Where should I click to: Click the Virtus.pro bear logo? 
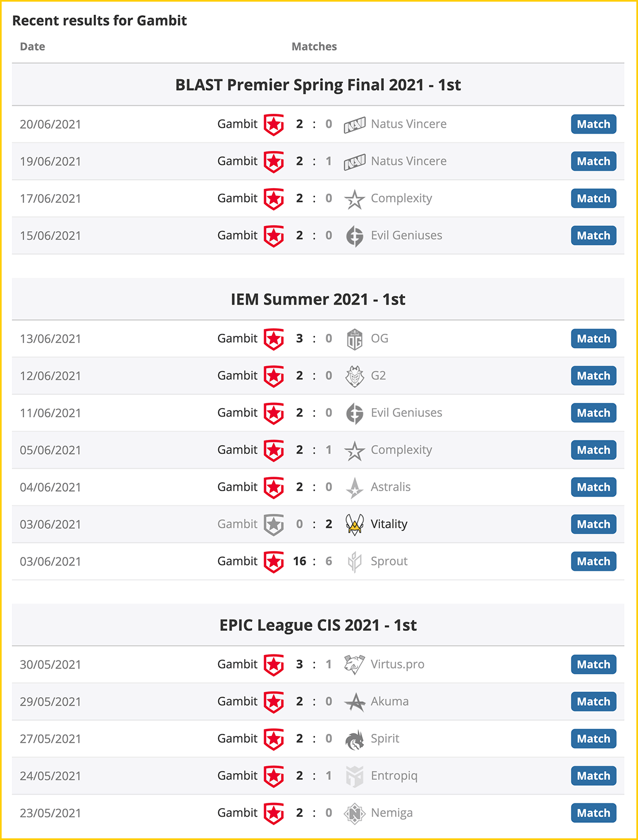[355, 665]
